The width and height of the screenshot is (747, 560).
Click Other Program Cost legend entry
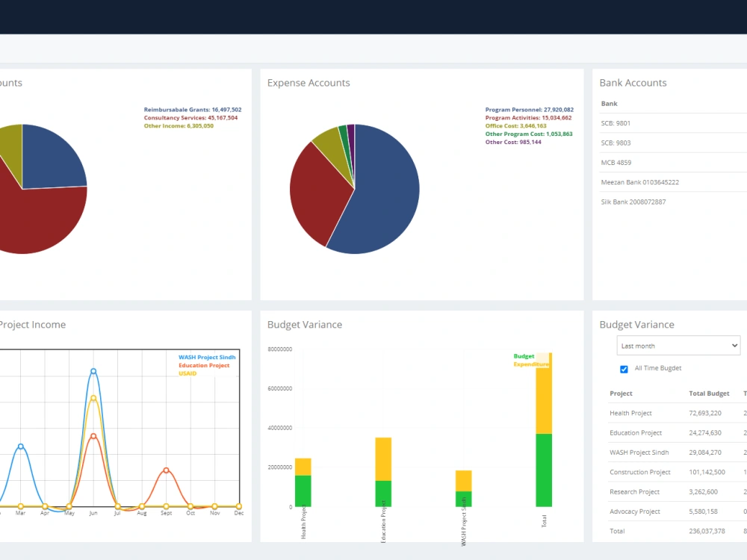coord(529,134)
